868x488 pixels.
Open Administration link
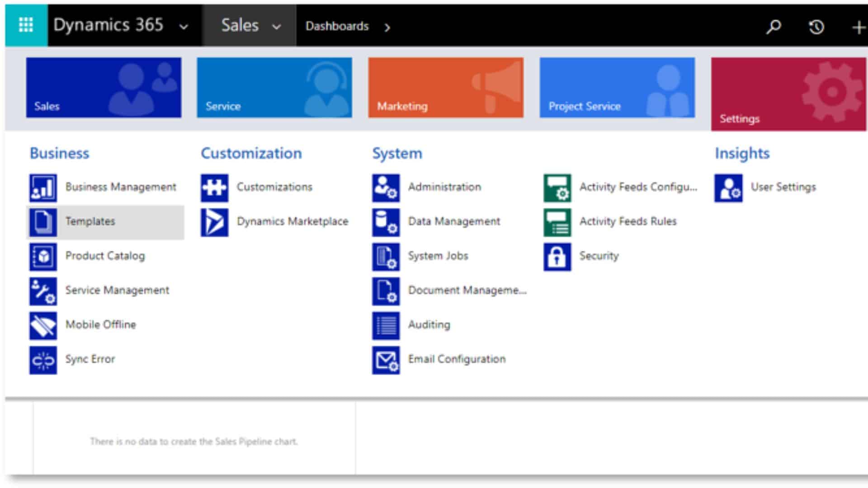pyautogui.click(x=444, y=187)
